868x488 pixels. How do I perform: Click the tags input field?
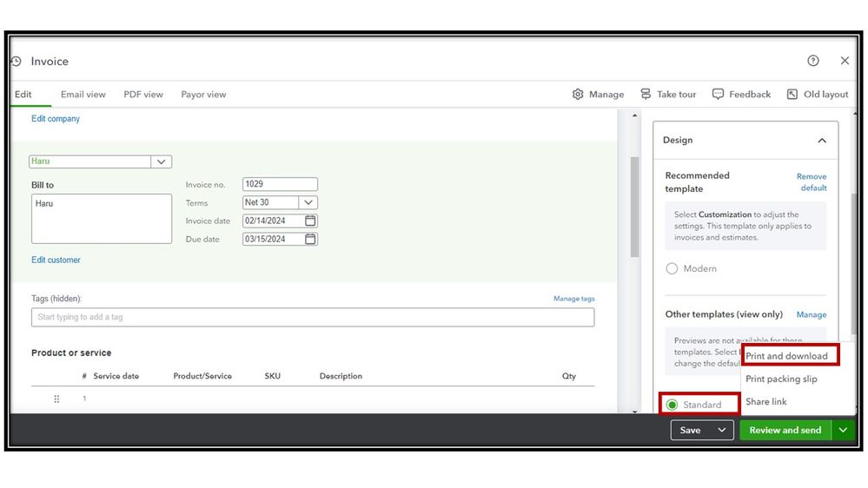point(313,317)
